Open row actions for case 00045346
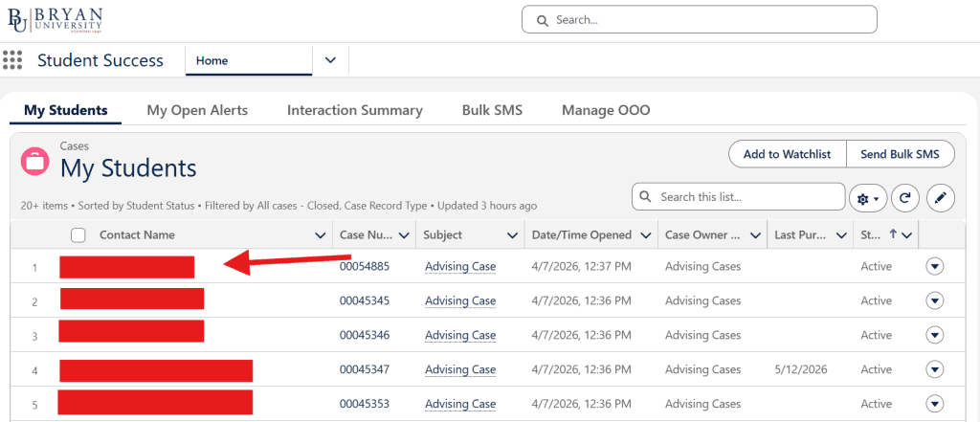Screen dimensions: 980x422 click(x=934, y=335)
